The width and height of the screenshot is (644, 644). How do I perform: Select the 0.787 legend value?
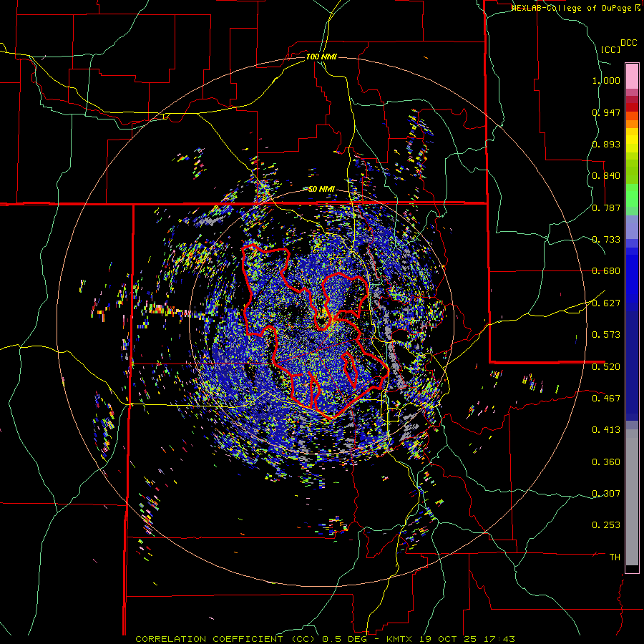click(x=606, y=208)
